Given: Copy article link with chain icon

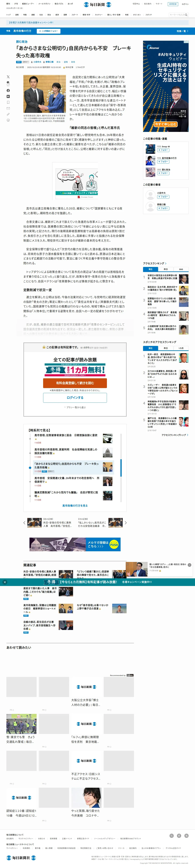Looking at the screenshot, I should click(8, 114).
